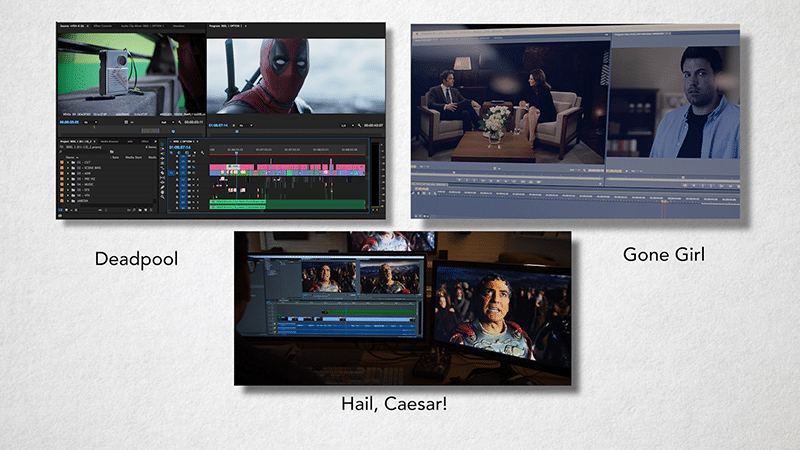Click the Media Start column header
Viewport: 800px width, 450px height.
click(133, 158)
